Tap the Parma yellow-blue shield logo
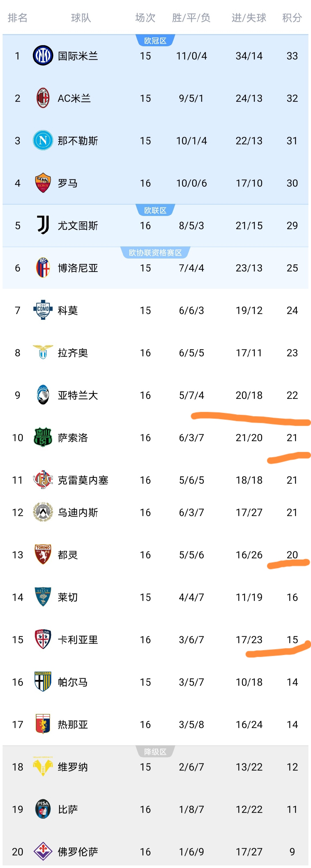 click(x=43, y=682)
